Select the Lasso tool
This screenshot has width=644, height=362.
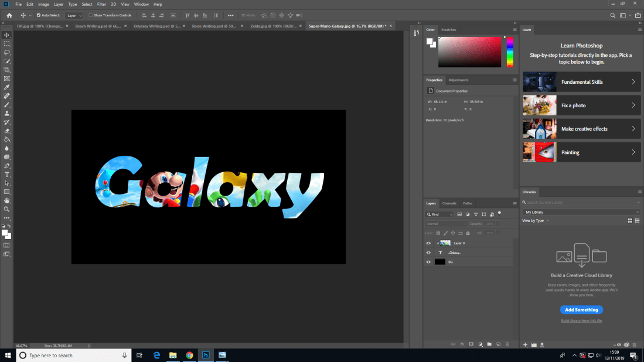[x=7, y=52]
